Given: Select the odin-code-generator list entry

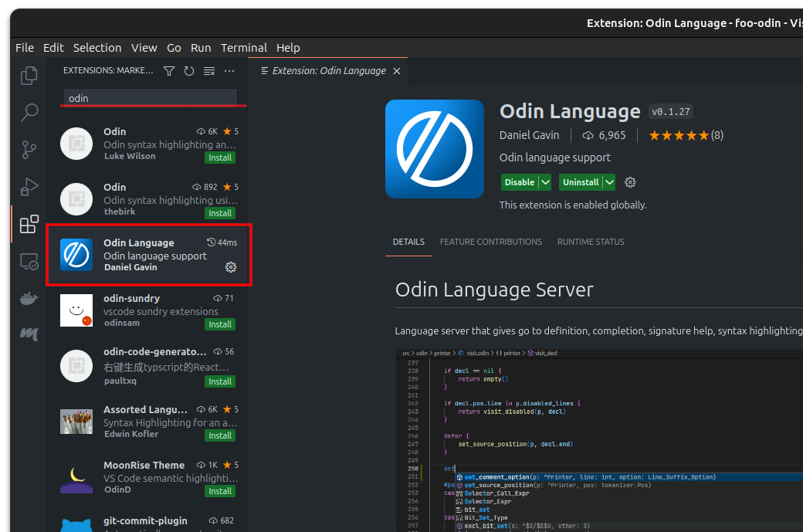Looking at the screenshot, I should pyautogui.click(x=147, y=366).
